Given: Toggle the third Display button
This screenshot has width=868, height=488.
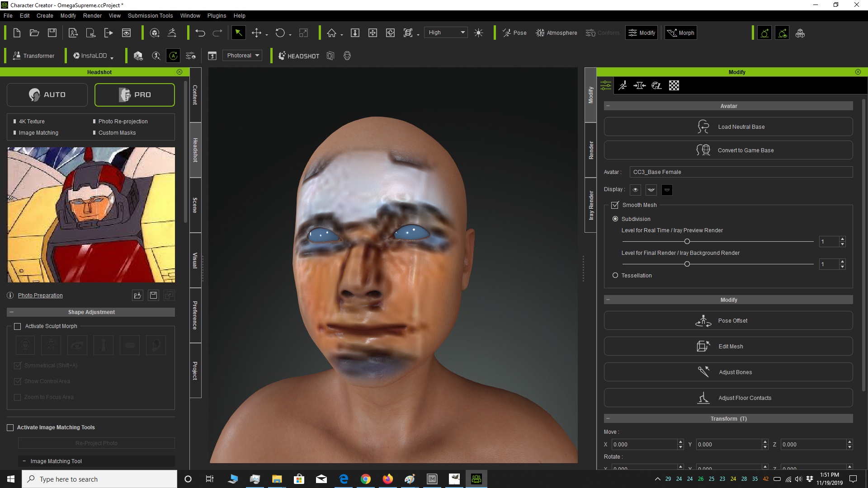Looking at the screenshot, I should 667,190.
